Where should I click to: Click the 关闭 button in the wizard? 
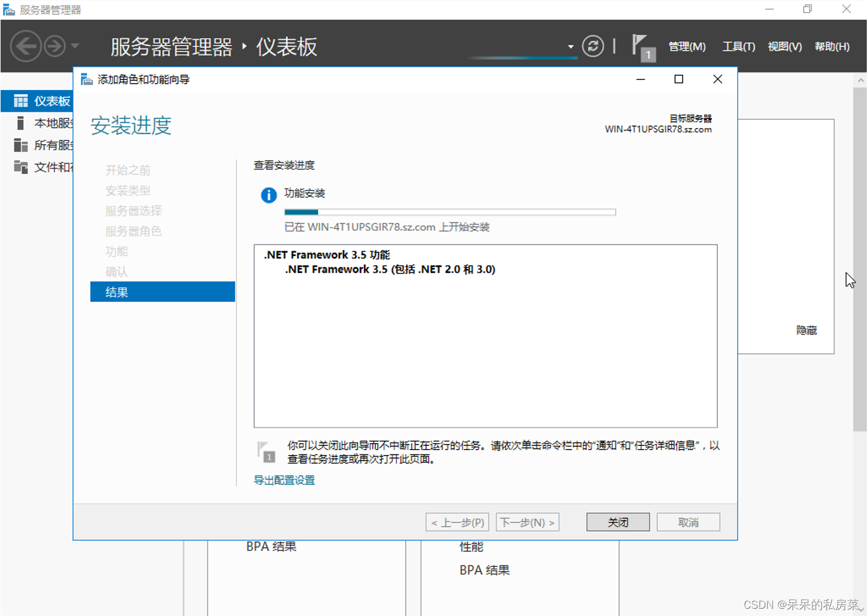[618, 522]
